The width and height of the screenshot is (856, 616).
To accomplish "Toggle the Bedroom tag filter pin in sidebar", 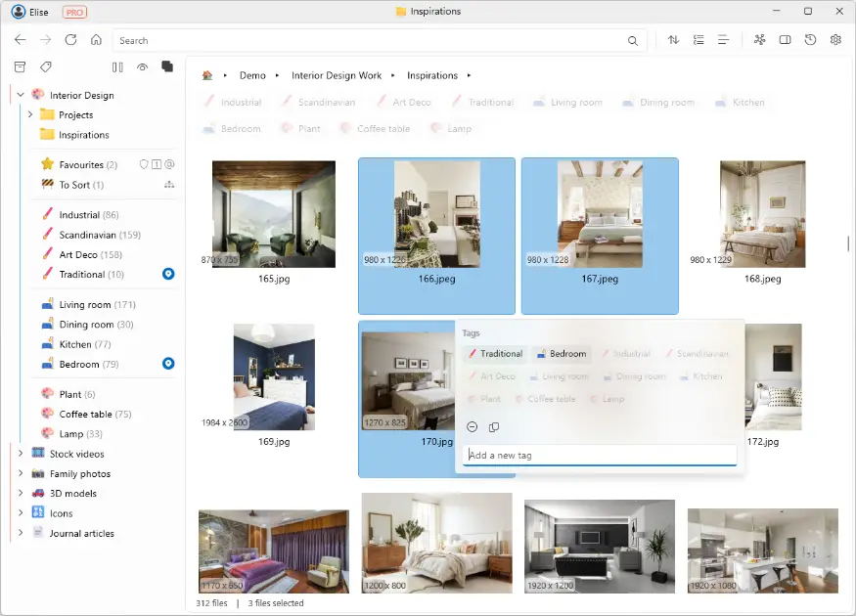I will click(x=168, y=364).
